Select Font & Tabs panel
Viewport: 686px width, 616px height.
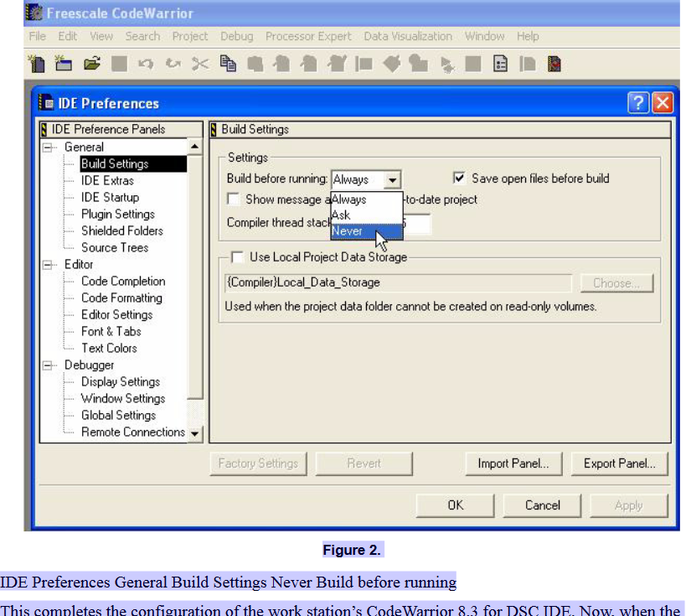pyautogui.click(x=111, y=331)
